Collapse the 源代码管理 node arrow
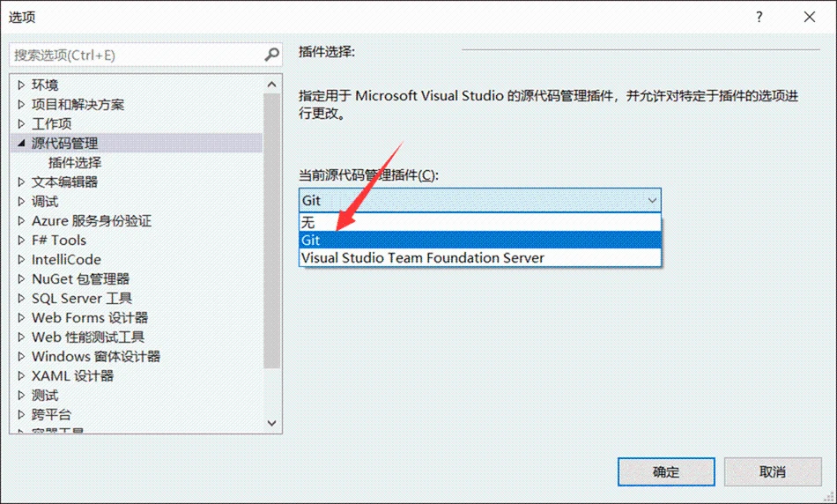Viewport: 837px width, 504px height. pos(21,143)
